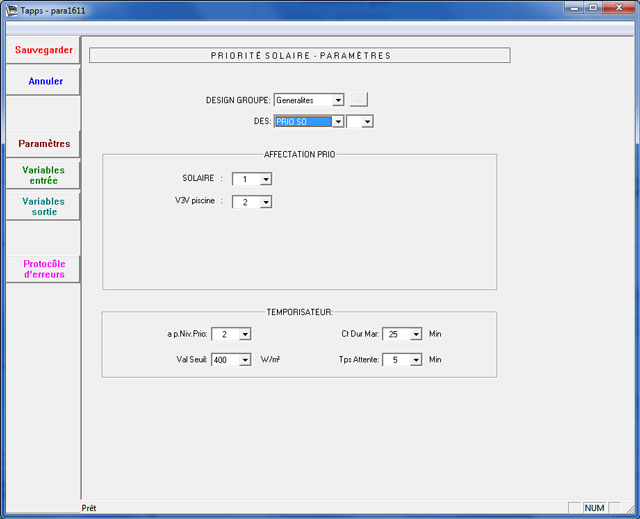Open the DES PRIO SO dropdown

[x=338, y=121]
